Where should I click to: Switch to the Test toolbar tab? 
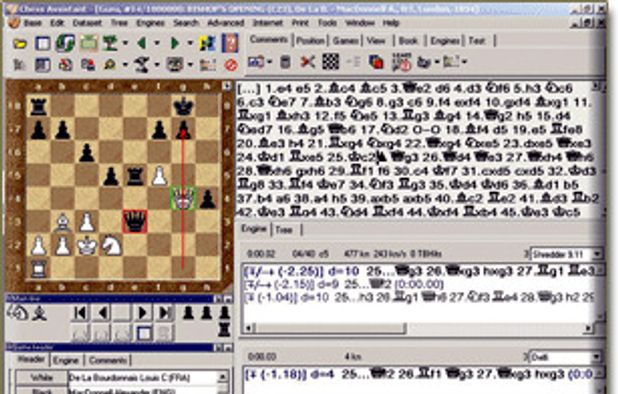point(477,41)
